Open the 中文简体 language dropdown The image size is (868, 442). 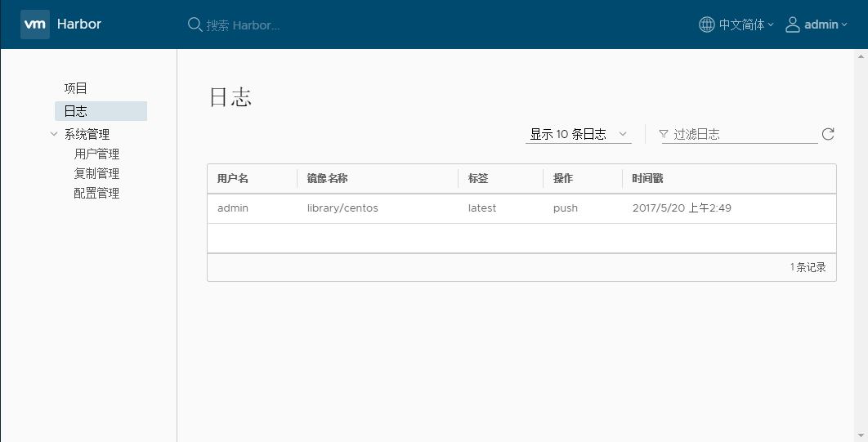[x=745, y=25]
